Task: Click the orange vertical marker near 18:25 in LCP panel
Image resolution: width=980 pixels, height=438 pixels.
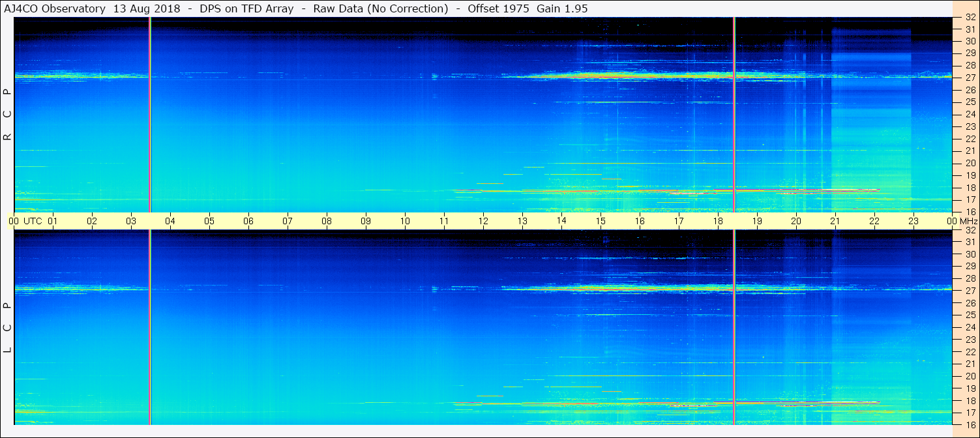Action: tap(734, 327)
